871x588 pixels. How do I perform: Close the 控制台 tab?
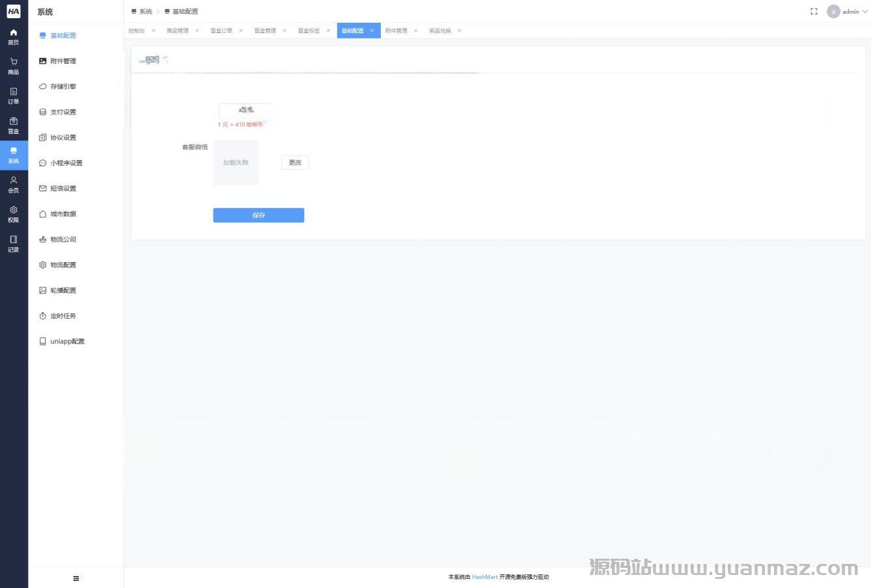pyautogui.click(x=154, y=31)
